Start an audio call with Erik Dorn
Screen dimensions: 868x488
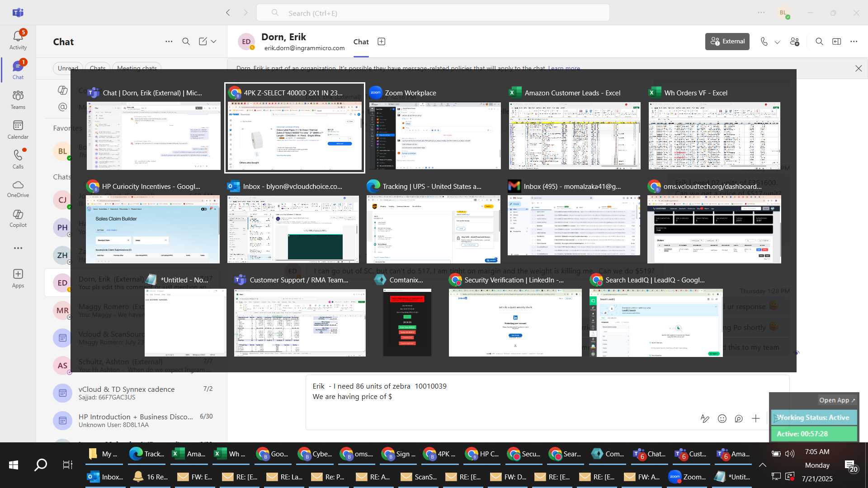tap(764, 42)
